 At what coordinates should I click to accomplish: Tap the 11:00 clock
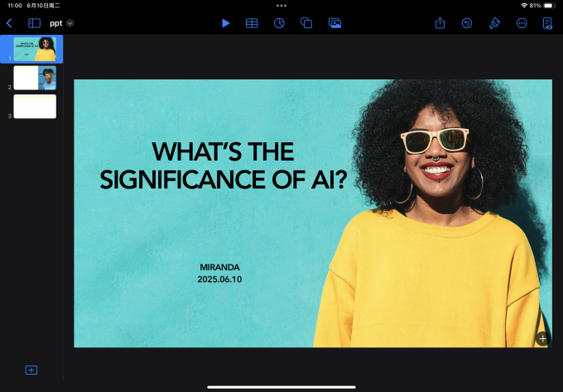(15, 6)
